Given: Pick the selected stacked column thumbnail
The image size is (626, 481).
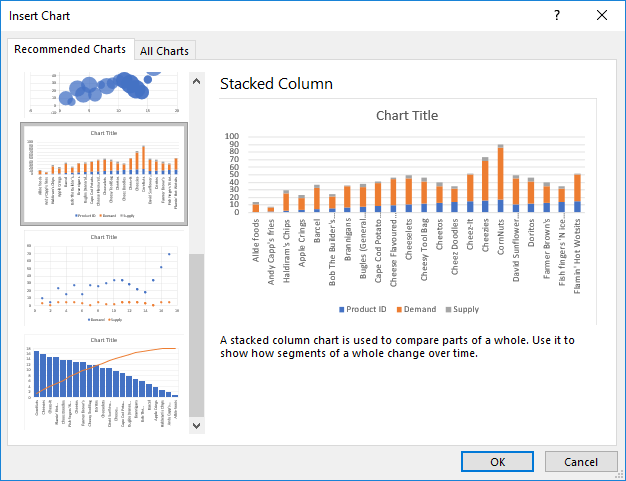Looking at the screenshot, I should tap(103, 173).
